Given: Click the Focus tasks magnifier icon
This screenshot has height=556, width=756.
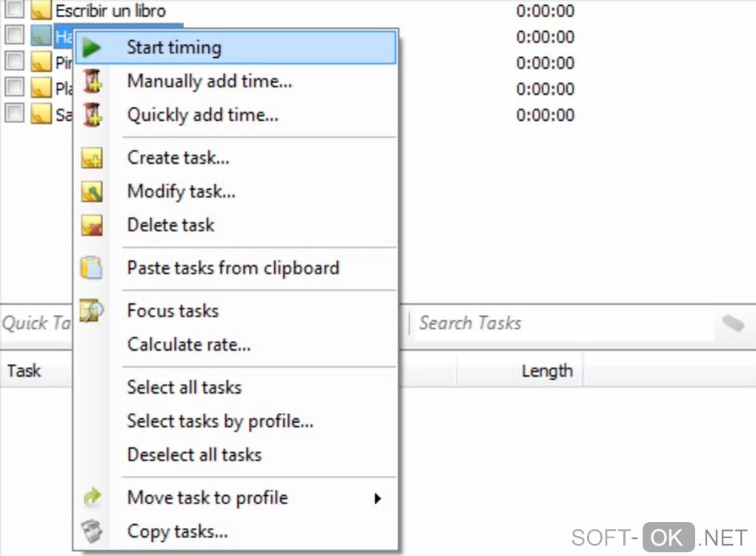Looking at the screenshot, I should [92, 311].
